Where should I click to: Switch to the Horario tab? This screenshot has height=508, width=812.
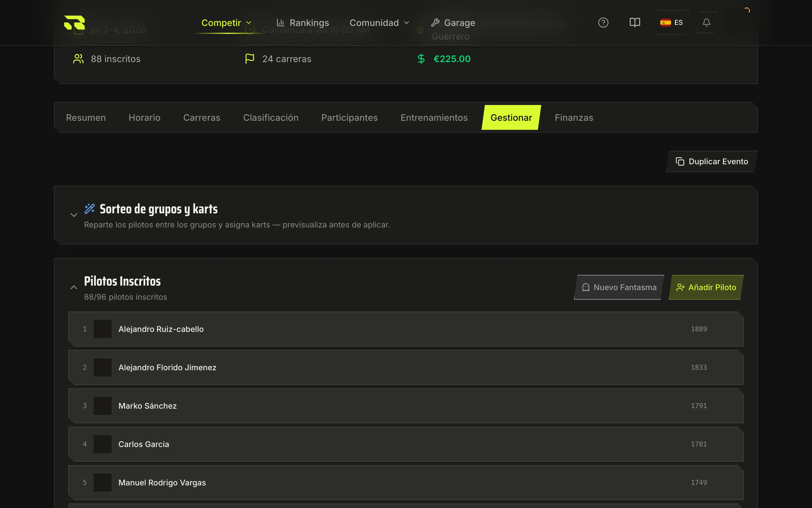145,118
